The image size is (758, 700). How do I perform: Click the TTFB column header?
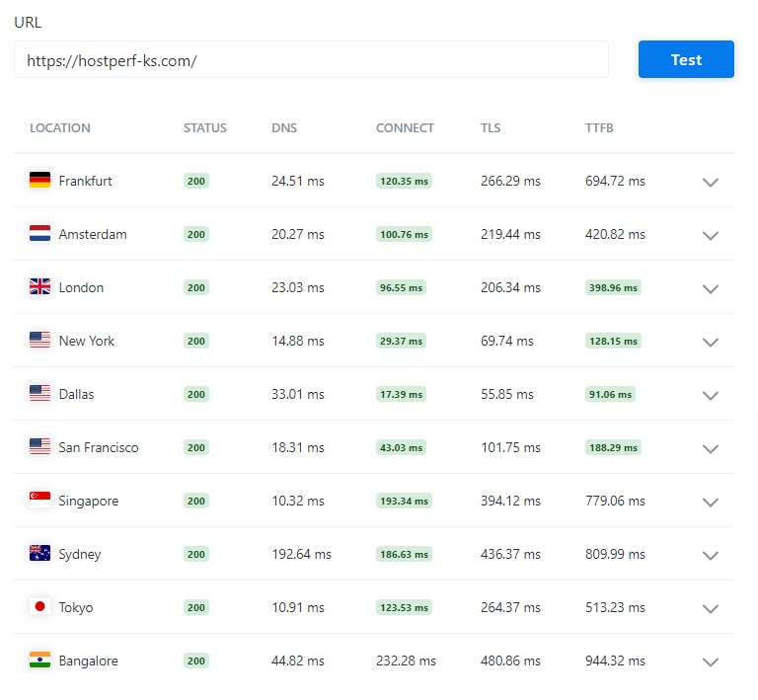599,128
